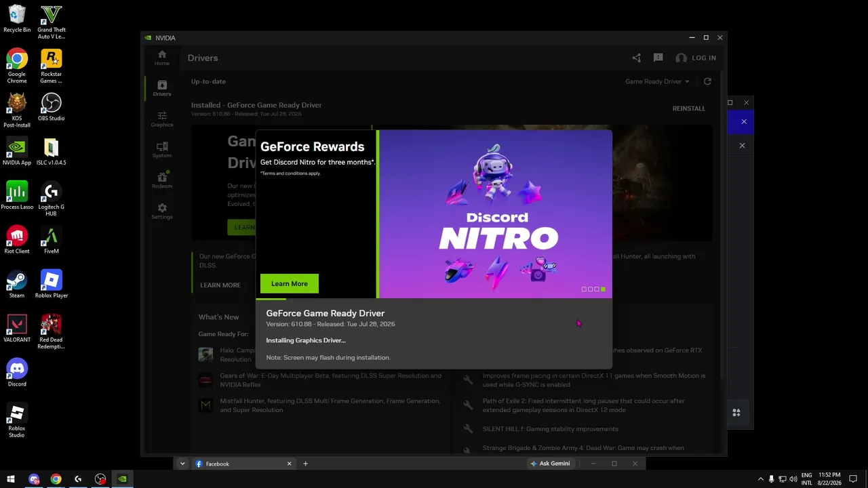
Task: Open the Redeem section in NVIDIA sidebar
Action: point(161,180)
